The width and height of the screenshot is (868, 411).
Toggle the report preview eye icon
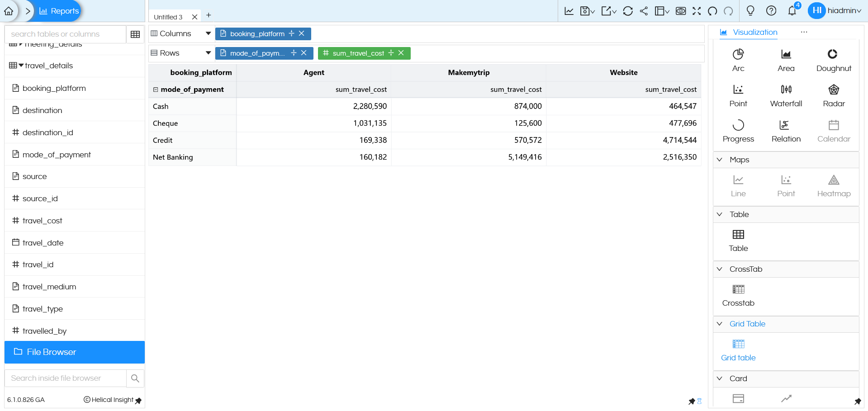pyautogui.click(x=681, y=10)
